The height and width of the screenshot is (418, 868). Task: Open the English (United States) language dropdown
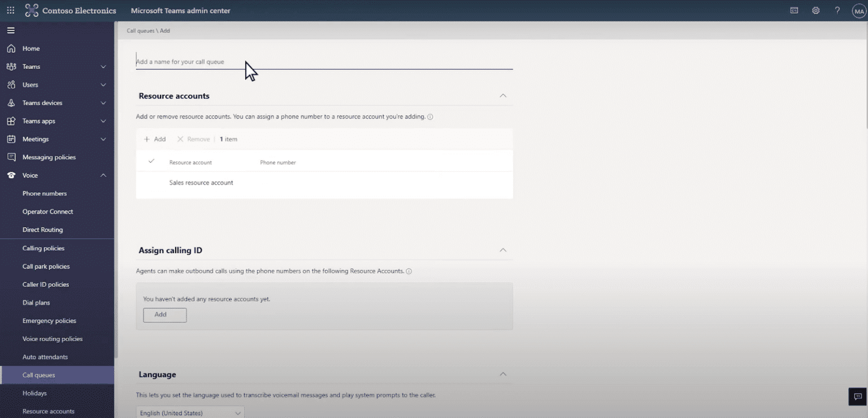[190, 413]
